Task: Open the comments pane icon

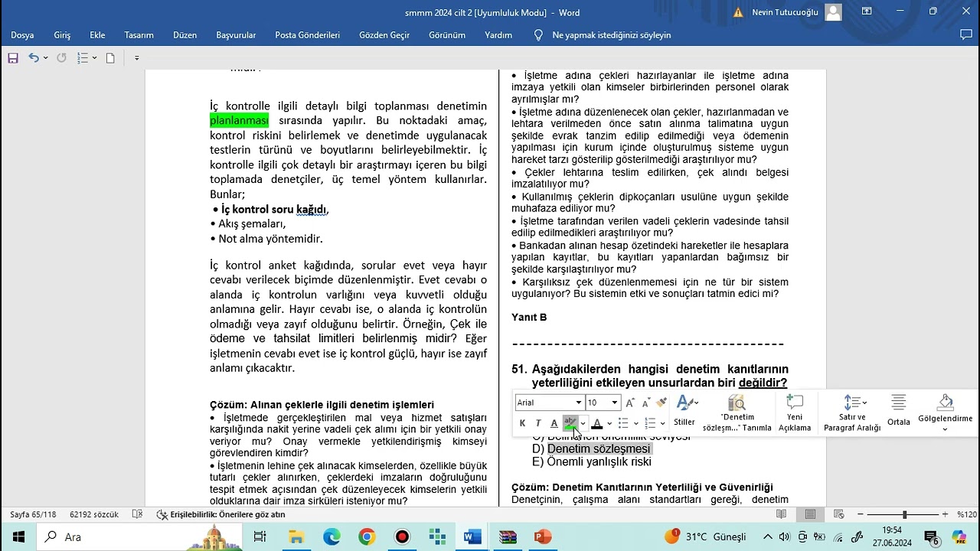Action: tap(966, 35)
